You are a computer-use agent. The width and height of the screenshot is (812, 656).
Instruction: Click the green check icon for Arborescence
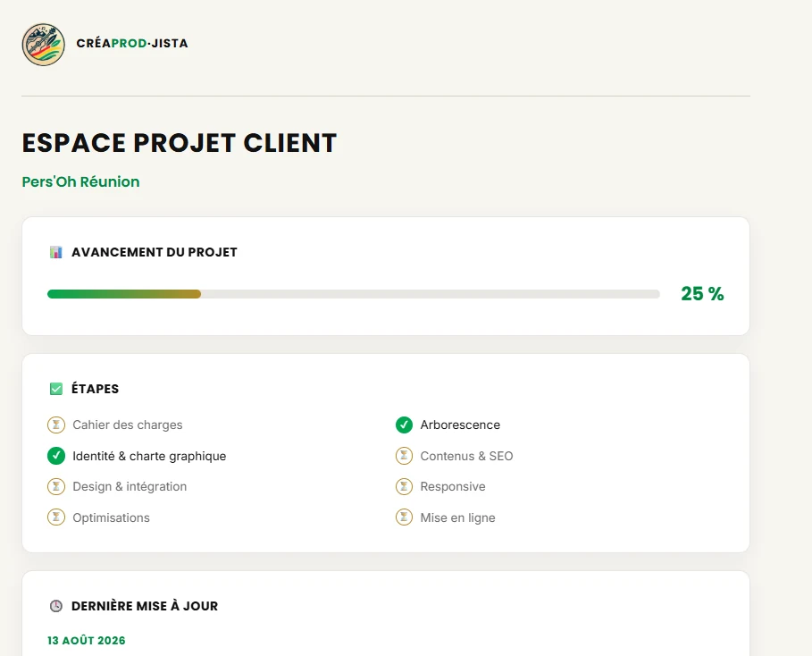click(x=404, y=425)
